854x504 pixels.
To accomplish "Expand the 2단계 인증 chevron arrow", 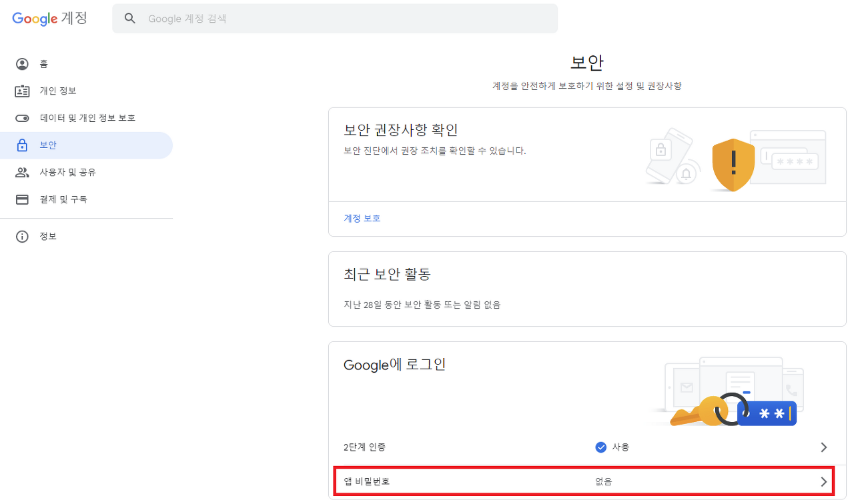I will click(824, 447).
